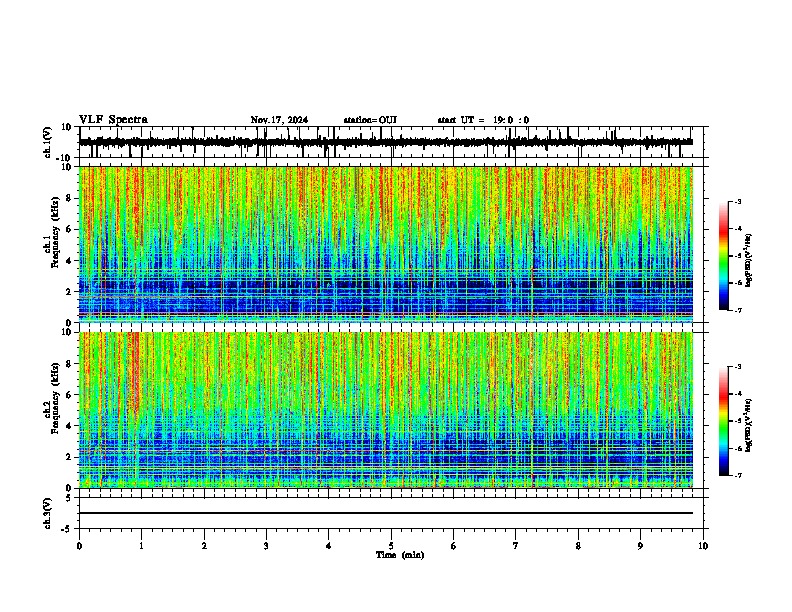Click the "8" kHz tick on ch.1 axis

pos(70,198)
